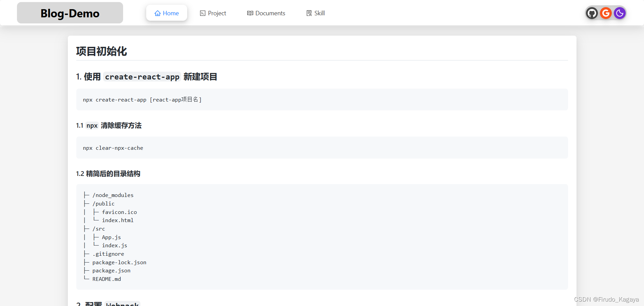Open the Skill page
Viewport: 644px width, 306px height.
(x=315, y=13)
